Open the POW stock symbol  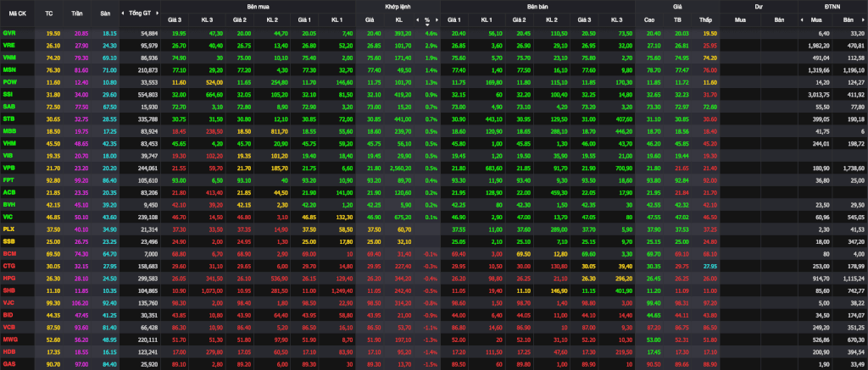[x=8, y=82]
